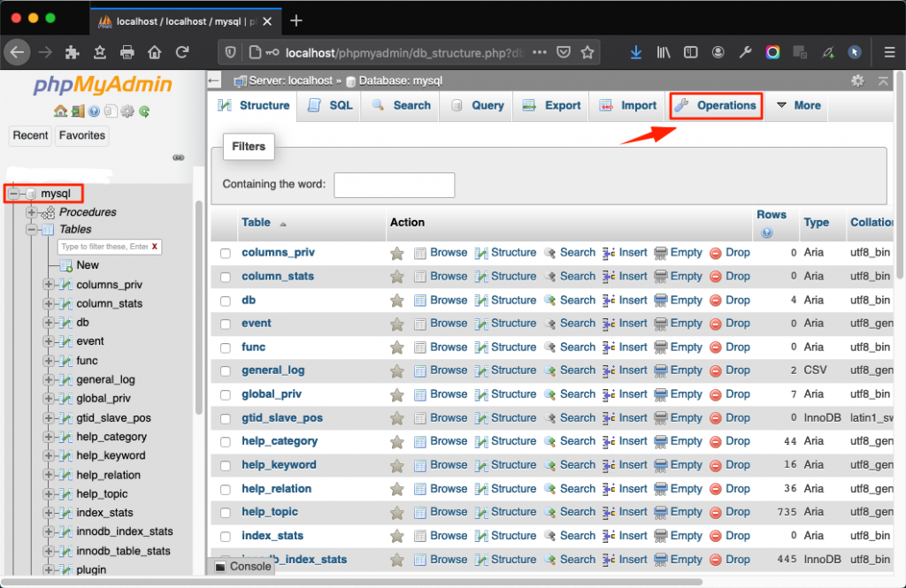Tick the func table checkbox
This screenshot has height=588, width=906.
226,347
